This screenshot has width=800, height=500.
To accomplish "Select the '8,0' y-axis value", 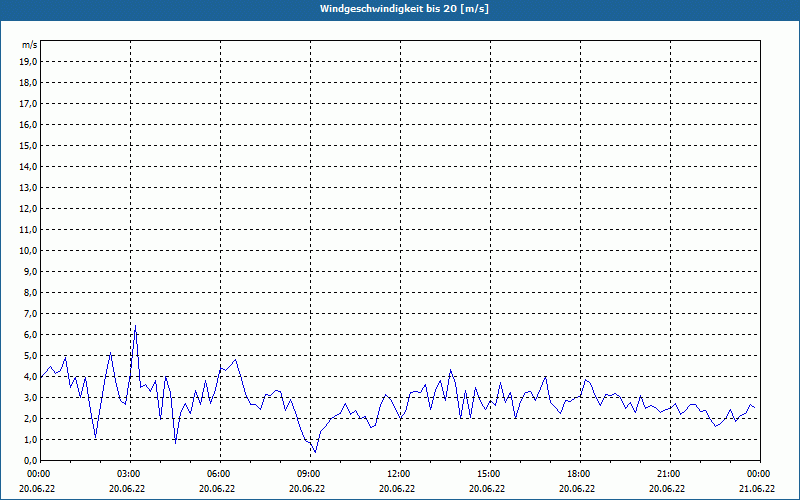I will pos(32,292).
